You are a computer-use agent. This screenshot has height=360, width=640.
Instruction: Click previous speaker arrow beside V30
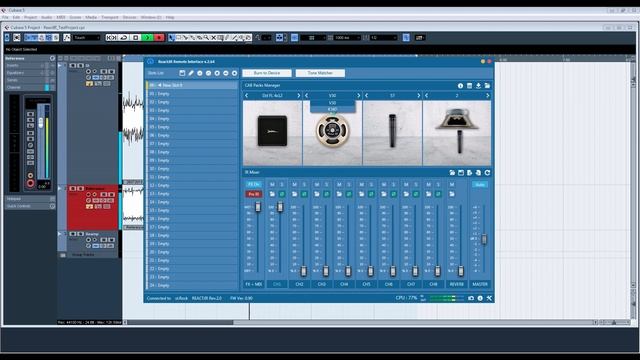[x=307, y=96]
